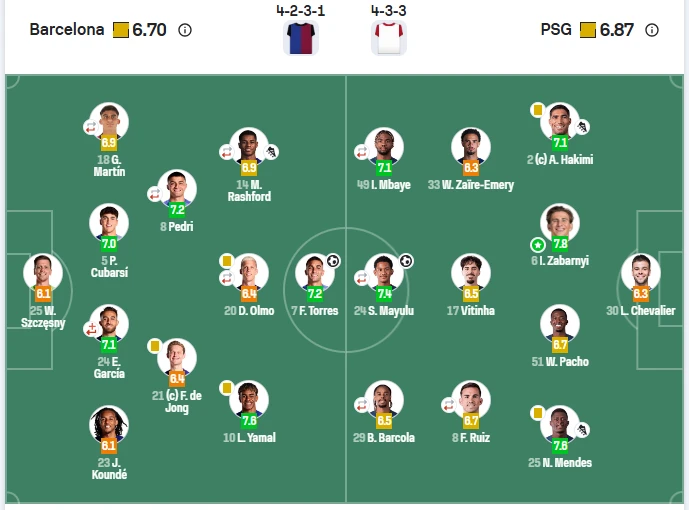Click the yellow card above A. Hakimi
689x510 pixels.
(x=537, y=109)
